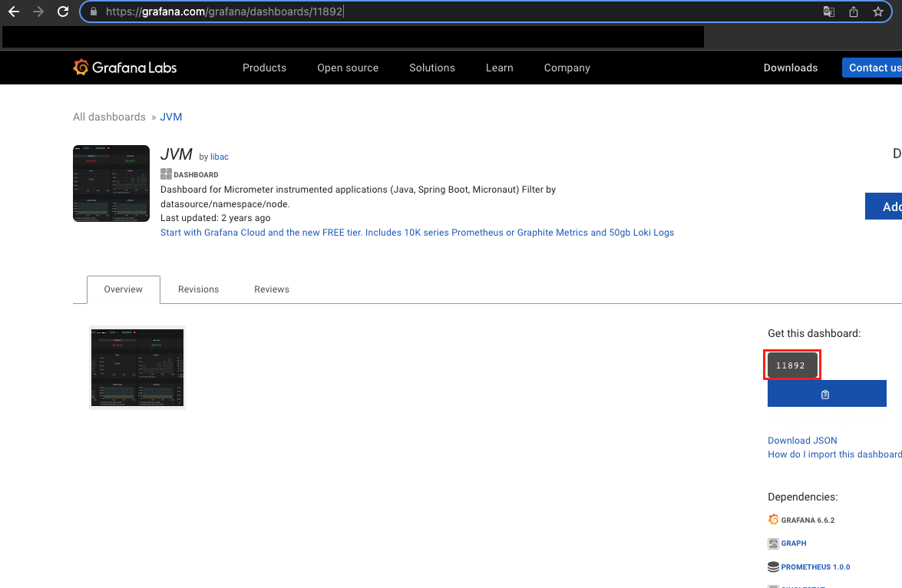Click the Contact us button
902x588 pixels.
(872, 68)
